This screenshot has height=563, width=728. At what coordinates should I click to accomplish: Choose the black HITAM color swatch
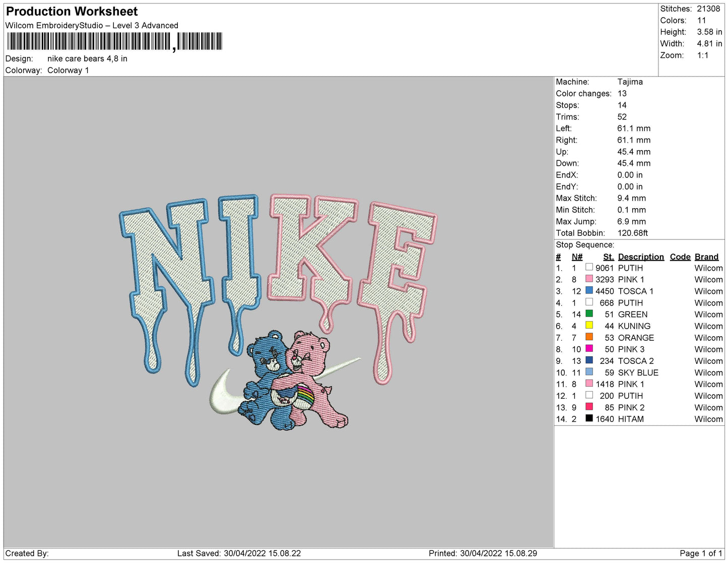[x=589, y=418]
